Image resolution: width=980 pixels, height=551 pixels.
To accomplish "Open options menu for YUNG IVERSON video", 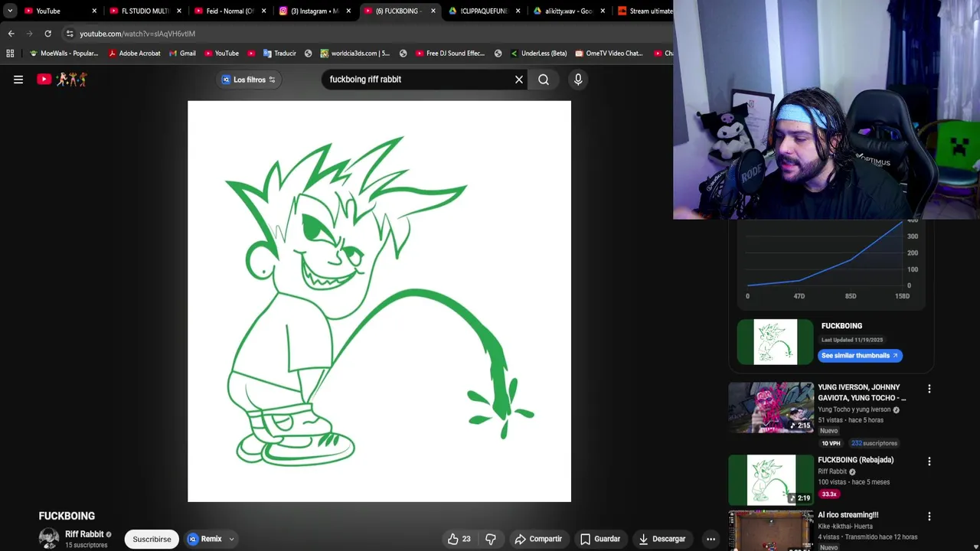I will point(929,389).
